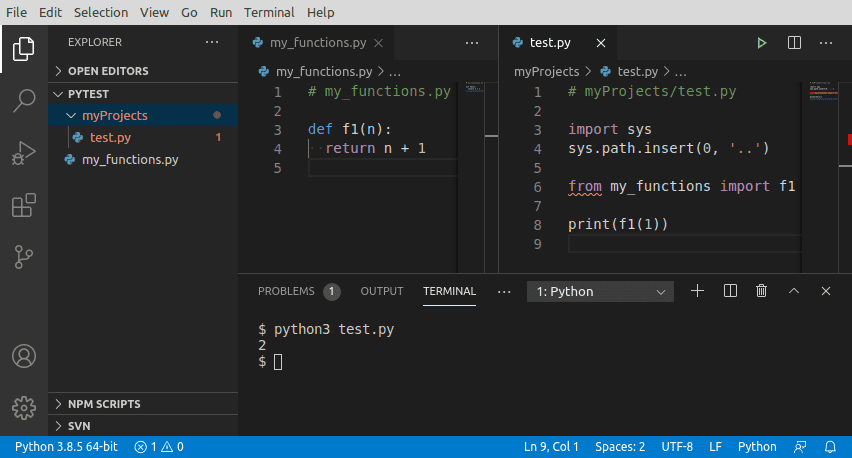Expand the NPM Scripts section
The image size is (852, 458).
click(x=104, y=404)
